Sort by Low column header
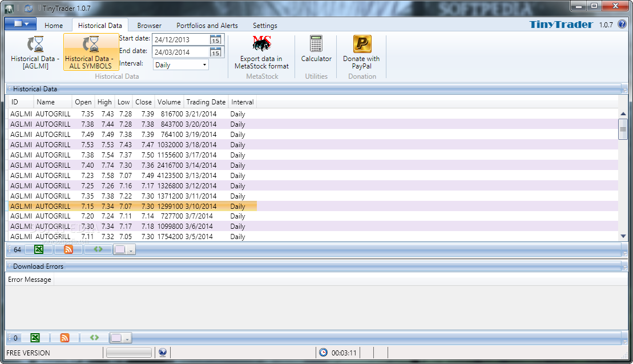633x364 pixels. (123, 102)
